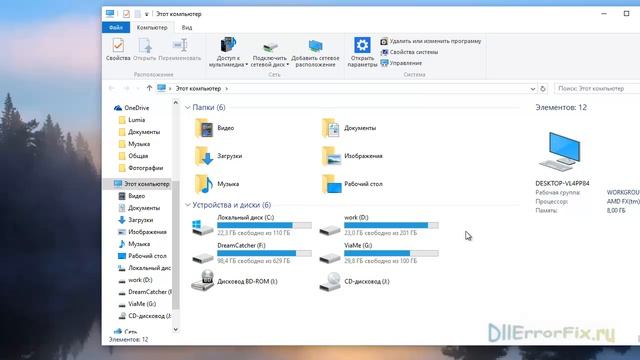Open the Файл tab
Image resolution: width=640 pixels, height=360 pixels.
pos(116,27)
